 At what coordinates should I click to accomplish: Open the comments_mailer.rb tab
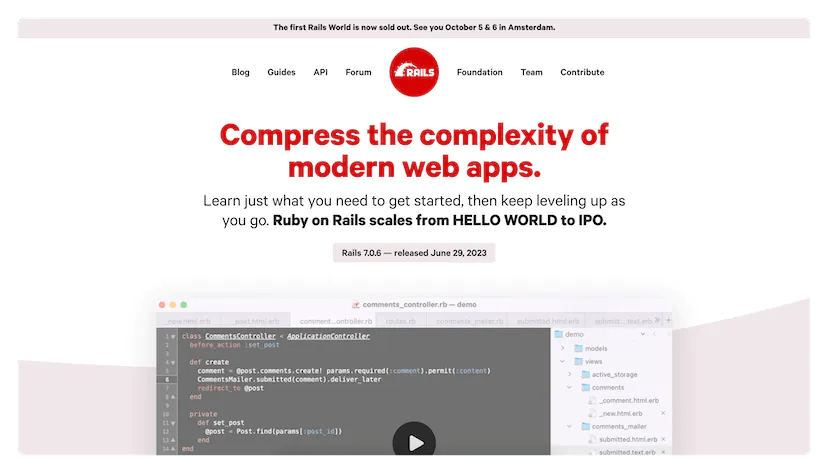click(469, 321)
